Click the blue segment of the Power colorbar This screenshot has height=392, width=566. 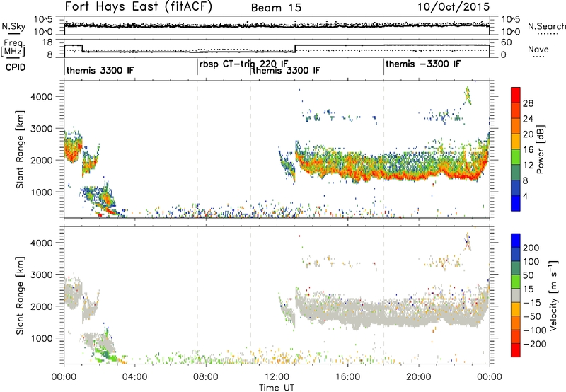click(x=516, y=203)
